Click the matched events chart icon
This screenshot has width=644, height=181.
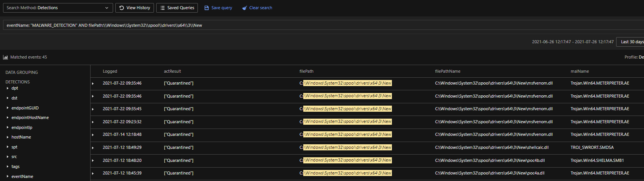pyautogui.click(x=5, y=57)
